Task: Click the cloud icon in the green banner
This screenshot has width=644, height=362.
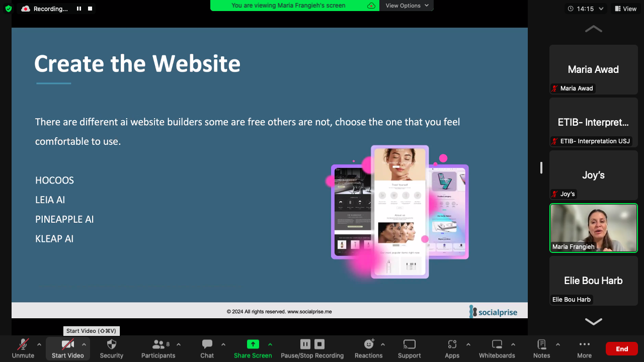Action: pos(371,6)
